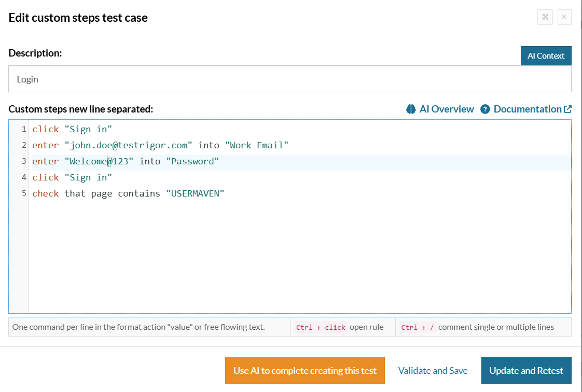This screenshot has height=392, width=582.
Task: Click Use AI to complete creating this test
Action: coord(304,370)
